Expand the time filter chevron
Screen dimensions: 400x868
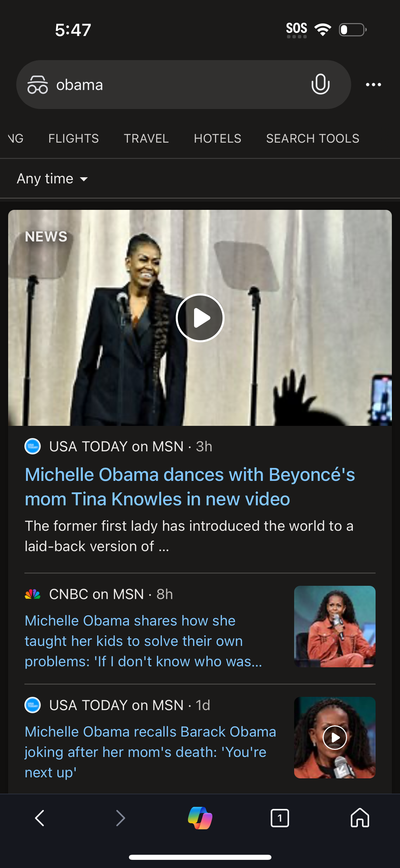click(x=84, y=179)
